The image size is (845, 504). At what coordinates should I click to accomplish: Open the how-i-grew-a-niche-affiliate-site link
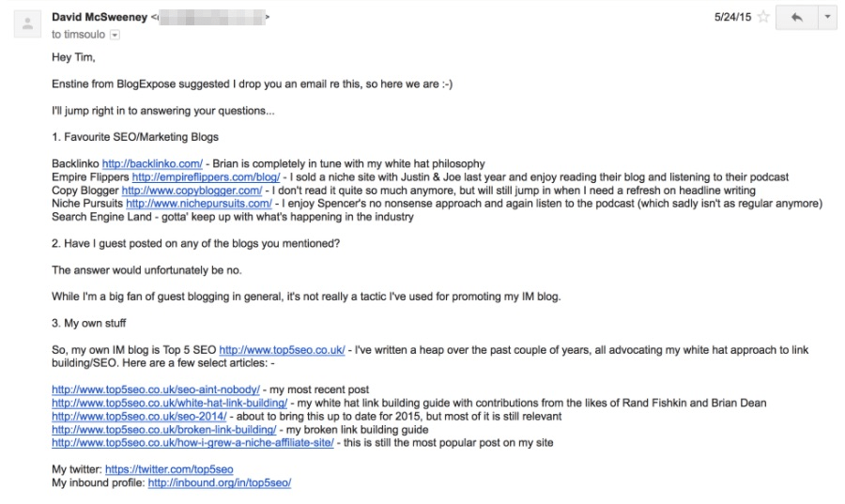[192, 442]
